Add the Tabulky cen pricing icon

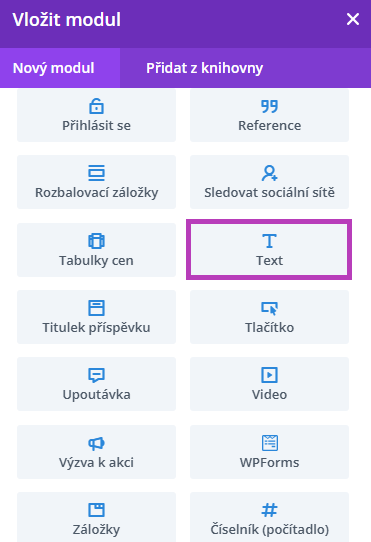click(x=96, y=241)
